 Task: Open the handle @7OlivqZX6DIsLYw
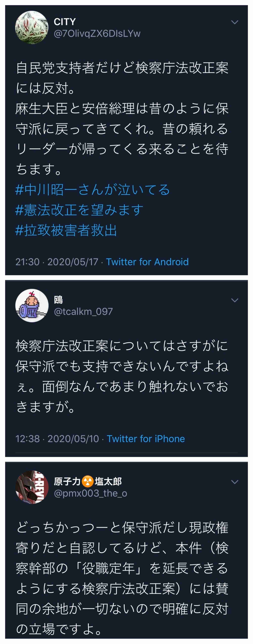[97, 34]
